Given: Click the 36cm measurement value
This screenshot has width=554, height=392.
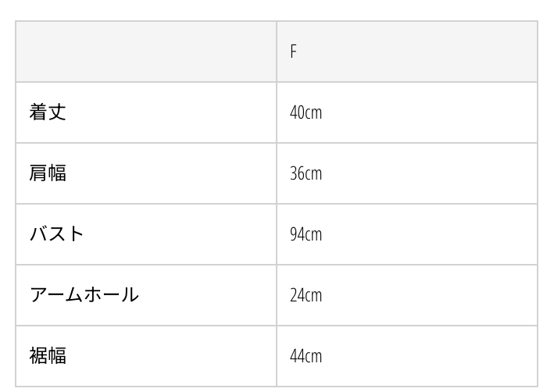Looking at the screenshot, I should point(306,173).
